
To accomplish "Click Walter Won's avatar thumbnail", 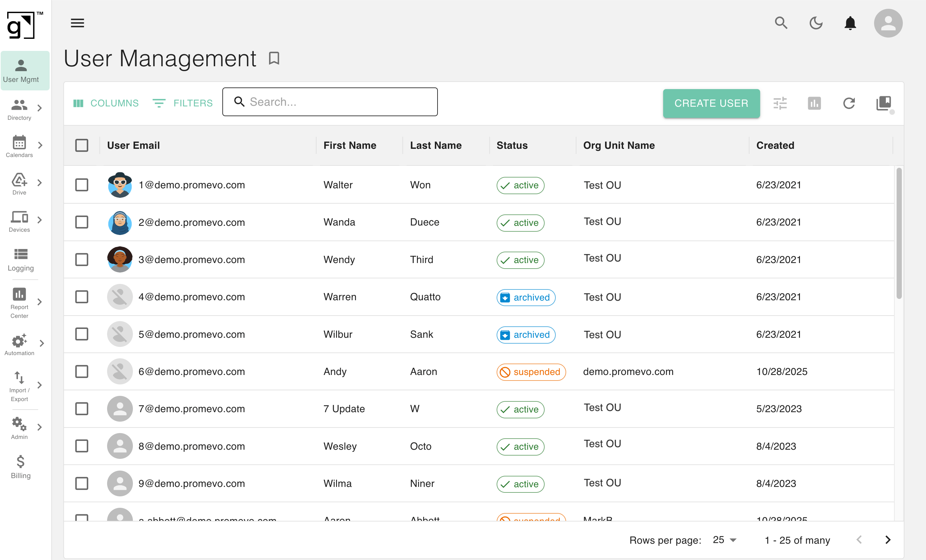I will pos(120,185).
